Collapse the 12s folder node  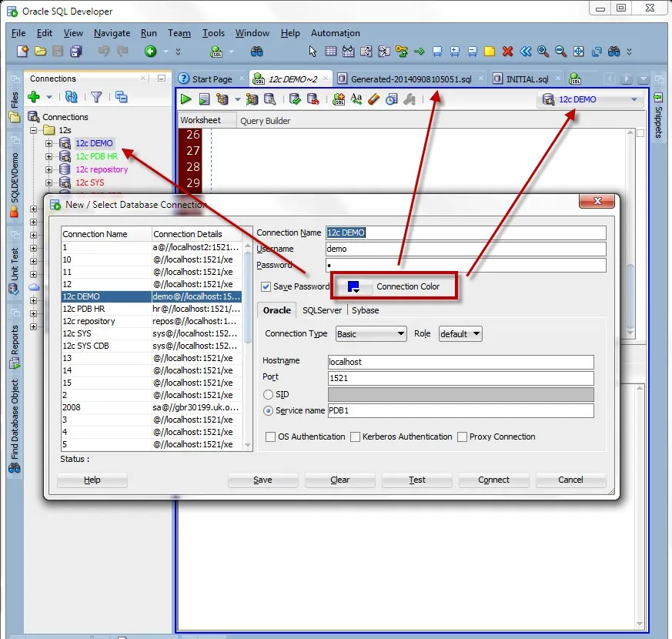tap(33, 130)
